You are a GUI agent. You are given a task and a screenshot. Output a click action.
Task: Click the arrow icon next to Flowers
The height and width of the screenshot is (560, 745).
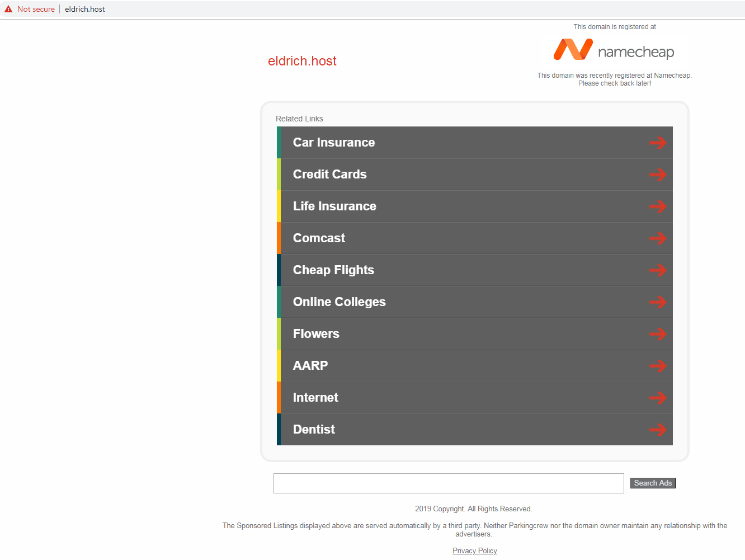(x=658, y=334)
